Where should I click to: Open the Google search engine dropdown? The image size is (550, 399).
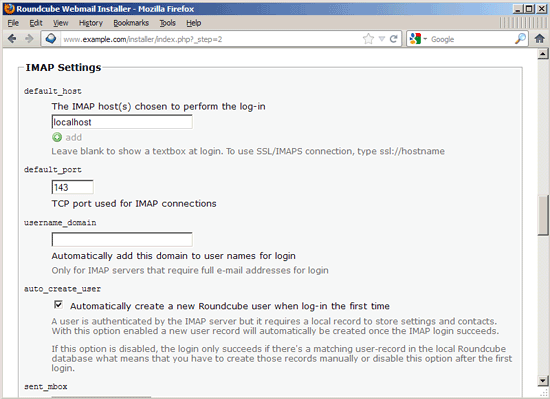(x=418, y=39)
